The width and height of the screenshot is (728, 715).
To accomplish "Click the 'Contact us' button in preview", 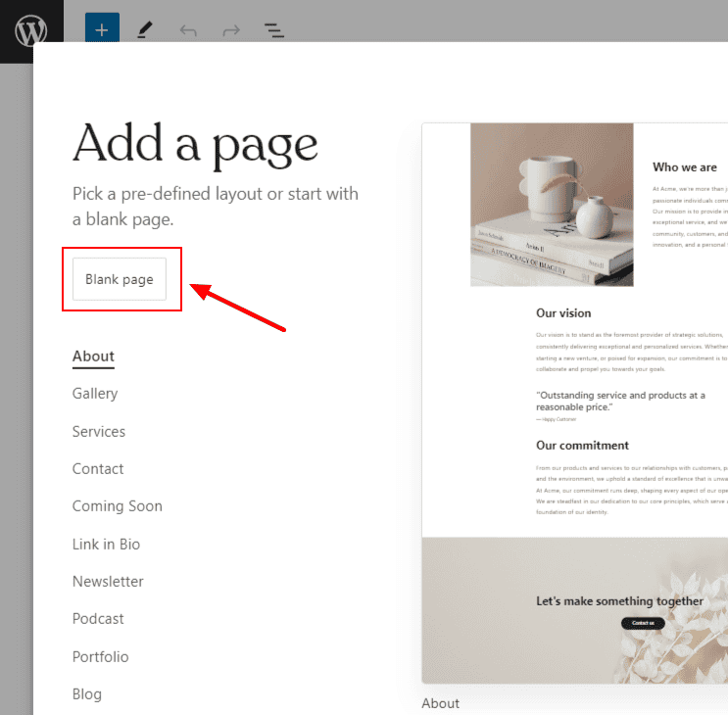I will click(x=643, y=623).
